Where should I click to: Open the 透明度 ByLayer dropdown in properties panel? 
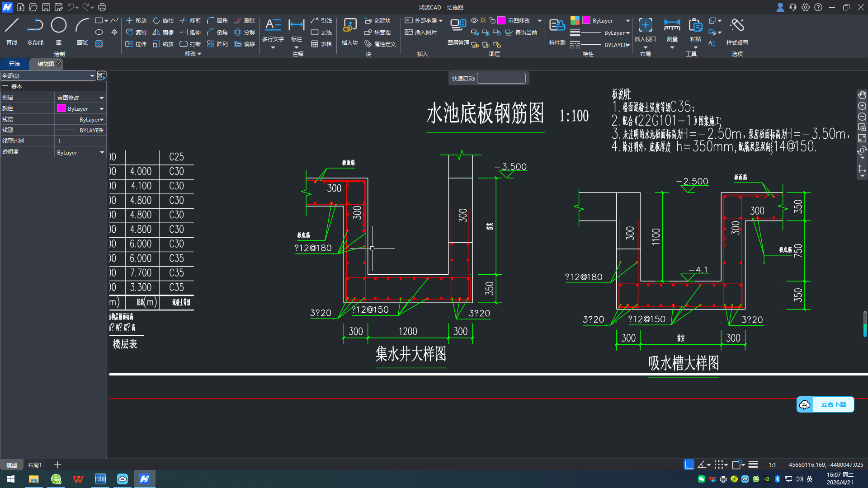point(102,153)
